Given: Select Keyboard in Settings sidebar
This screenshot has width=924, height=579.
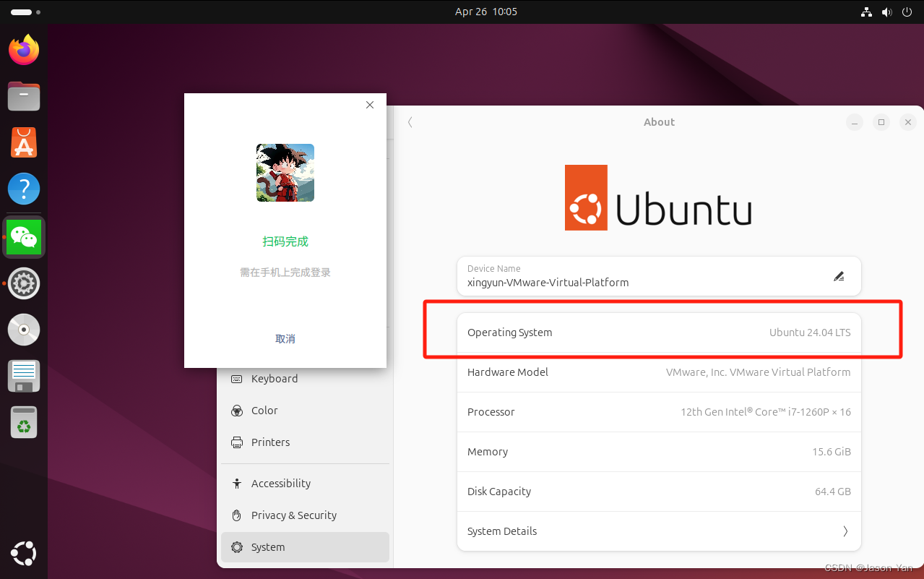Looking at the screenshot, I should click(x=305, y=379).
